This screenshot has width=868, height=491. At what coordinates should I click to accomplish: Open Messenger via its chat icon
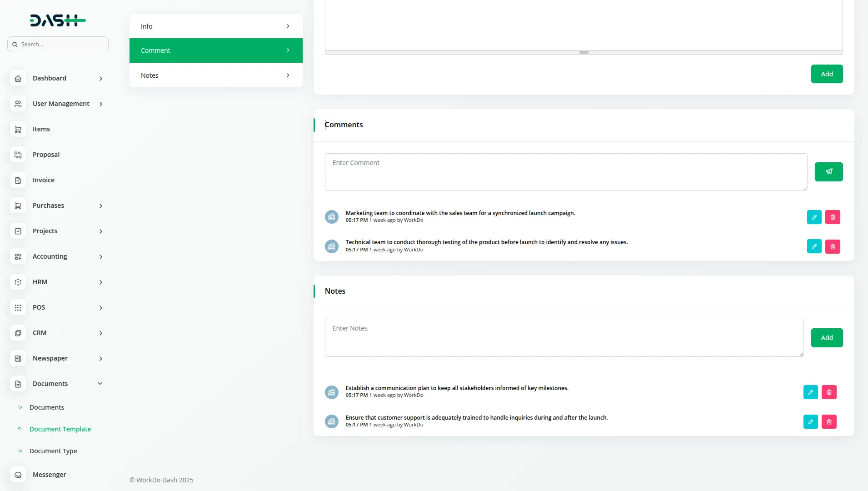[x=18, y=475]
